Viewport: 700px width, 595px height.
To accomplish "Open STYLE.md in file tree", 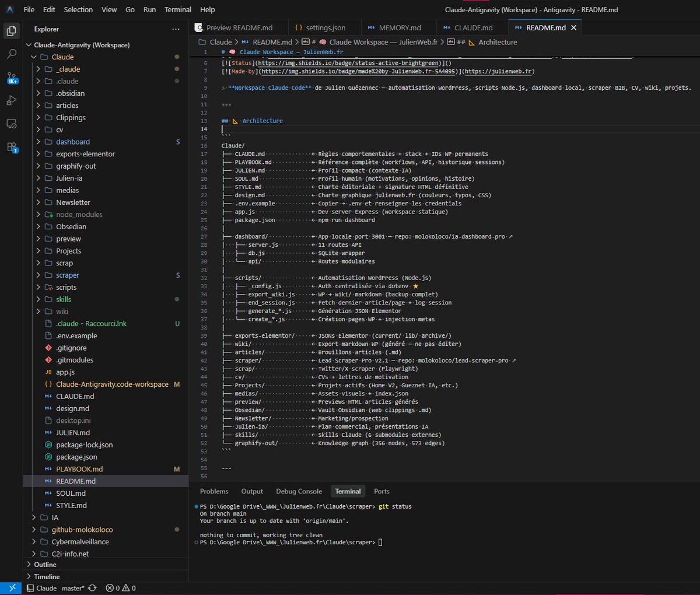I will (x=106, y=506).
